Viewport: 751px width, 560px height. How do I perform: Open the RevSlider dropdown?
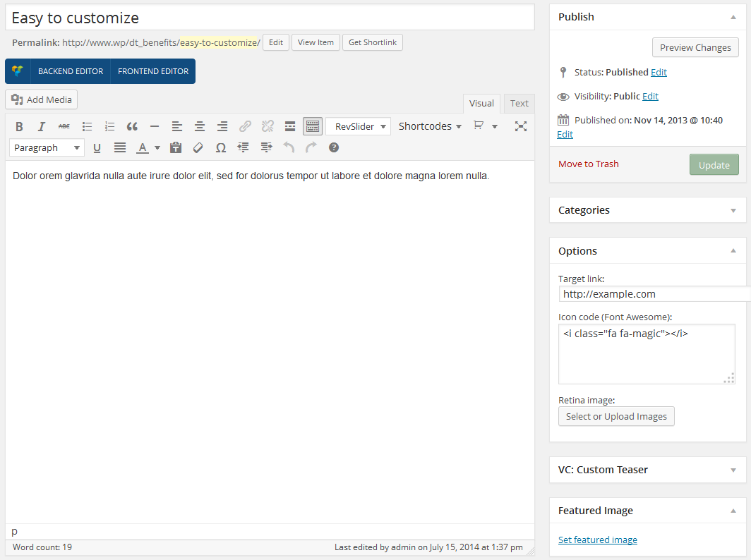tap(358, 126)
